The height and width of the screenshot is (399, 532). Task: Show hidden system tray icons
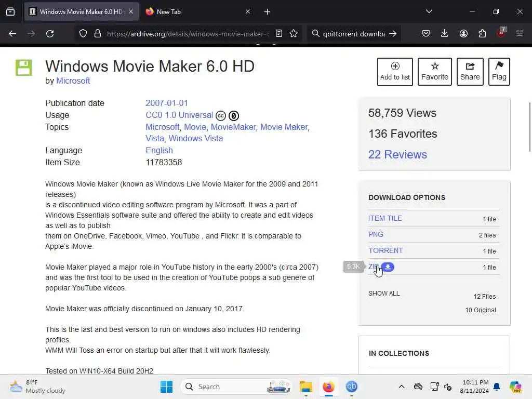click(402, 387)
